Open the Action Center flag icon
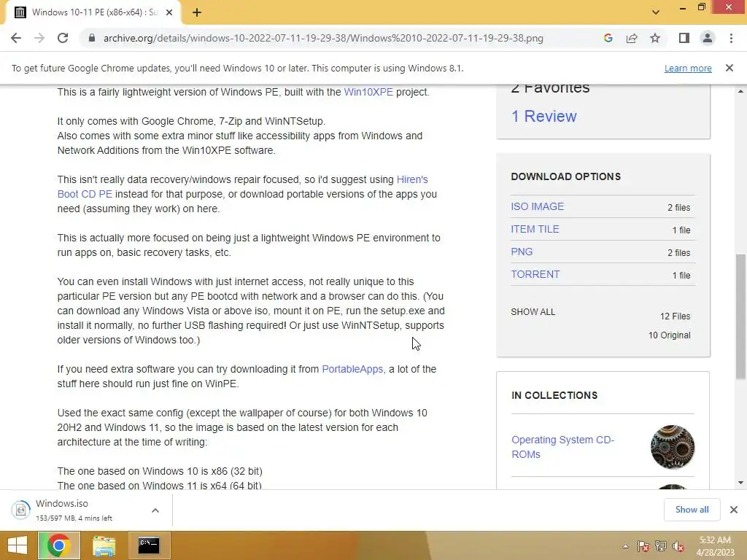The image size is (747, 560). coord(643,546)
